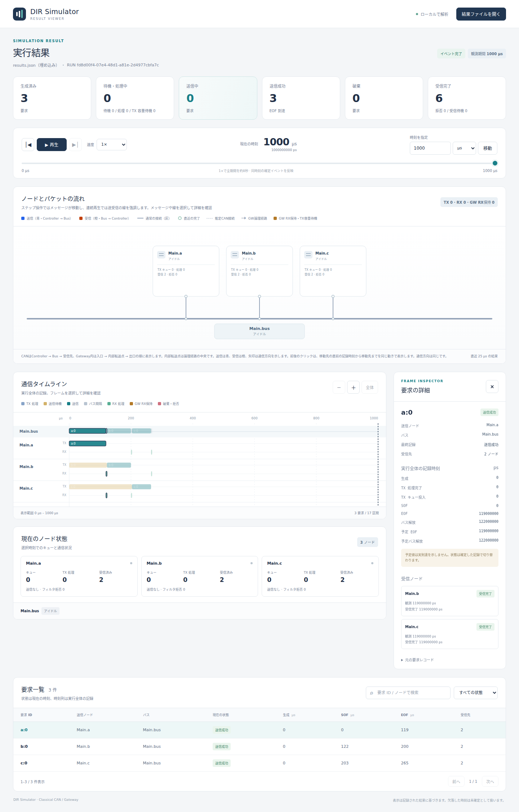The height and width of the screenshot is (812, 519).
Task: Click the 受信完了 summary card
Action: 467,98
